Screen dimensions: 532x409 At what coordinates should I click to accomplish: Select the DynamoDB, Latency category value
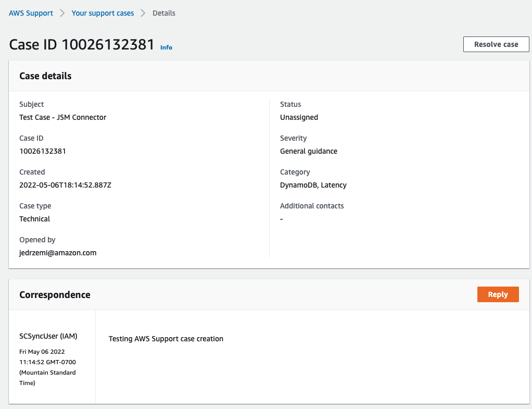pos(313,185)
